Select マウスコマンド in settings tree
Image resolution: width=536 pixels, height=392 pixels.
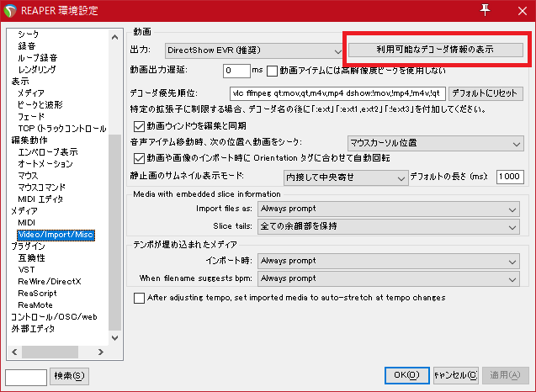pyautogui.click(x=42, y=188)
